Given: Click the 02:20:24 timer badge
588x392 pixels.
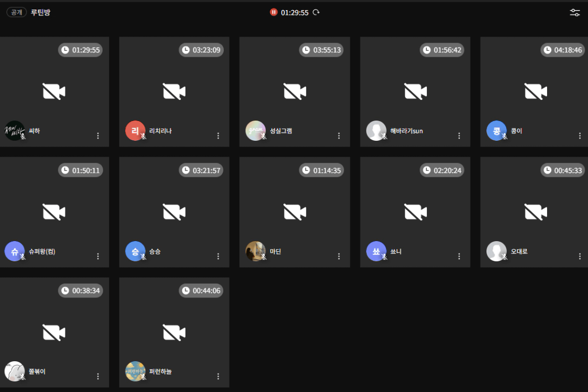Looking at the screenshot, I should click(442, 171).
